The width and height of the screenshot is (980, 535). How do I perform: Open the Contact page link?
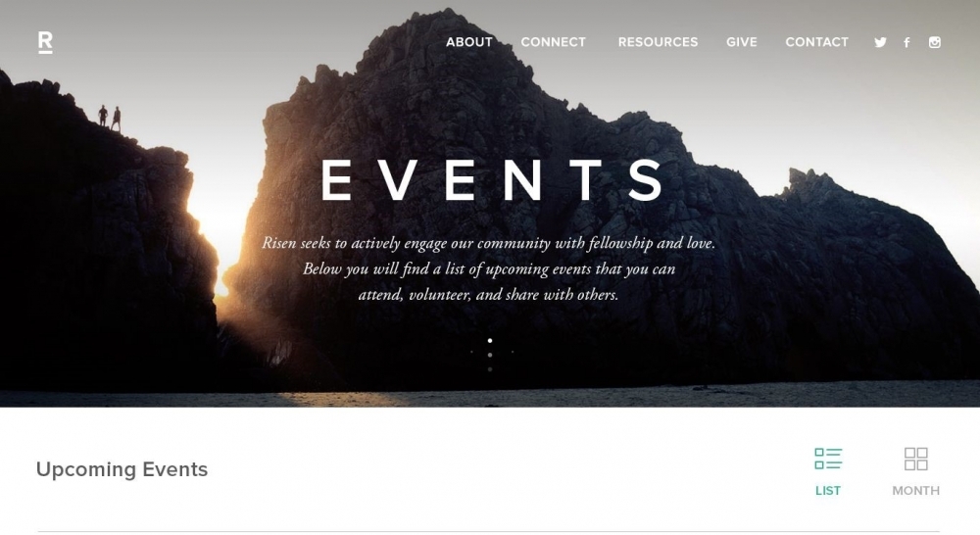tap(817, 42)
